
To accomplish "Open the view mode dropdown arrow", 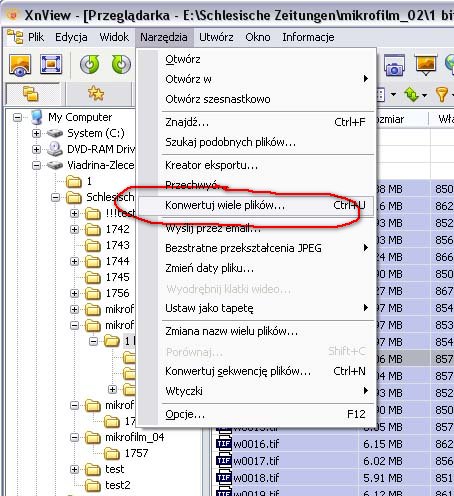I will (393, 95).
